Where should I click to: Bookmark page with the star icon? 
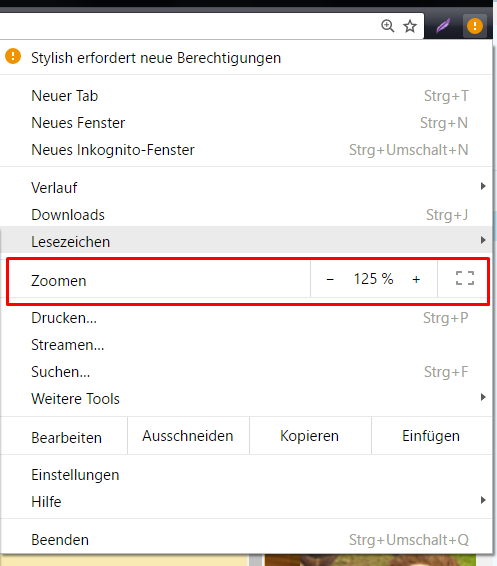tap(410, 26)
